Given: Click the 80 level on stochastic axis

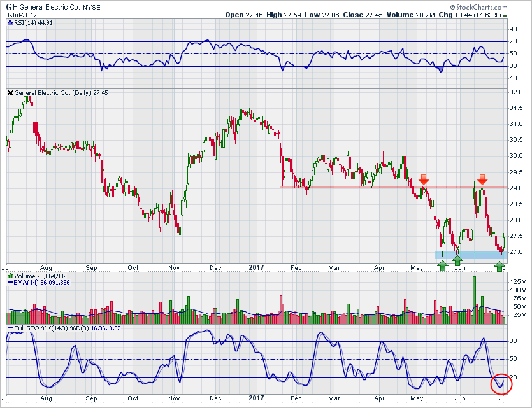Looking at the screenshot, I should (x=513, y=341).
